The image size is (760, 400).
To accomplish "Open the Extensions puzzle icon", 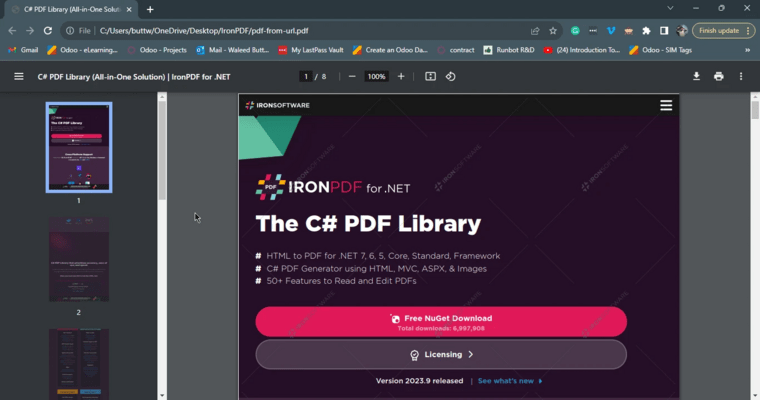I will point(646,31).
